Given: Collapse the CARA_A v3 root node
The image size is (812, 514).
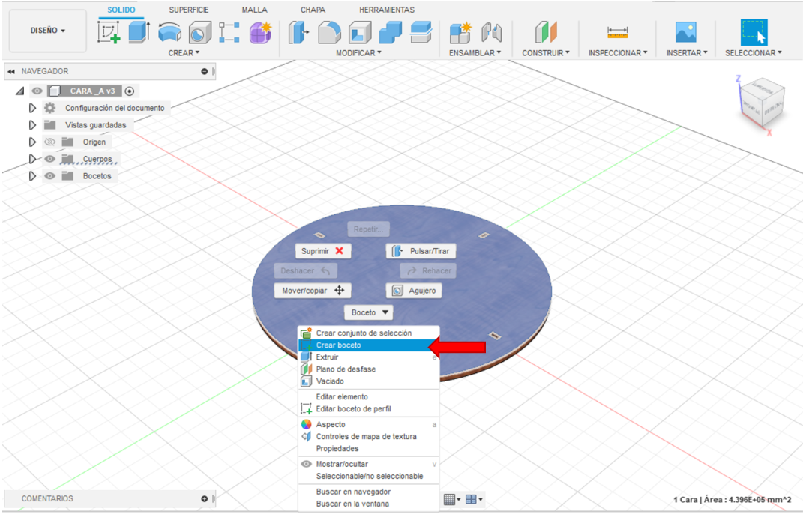Looking at the screenshot, I should (x=20, y=91).
